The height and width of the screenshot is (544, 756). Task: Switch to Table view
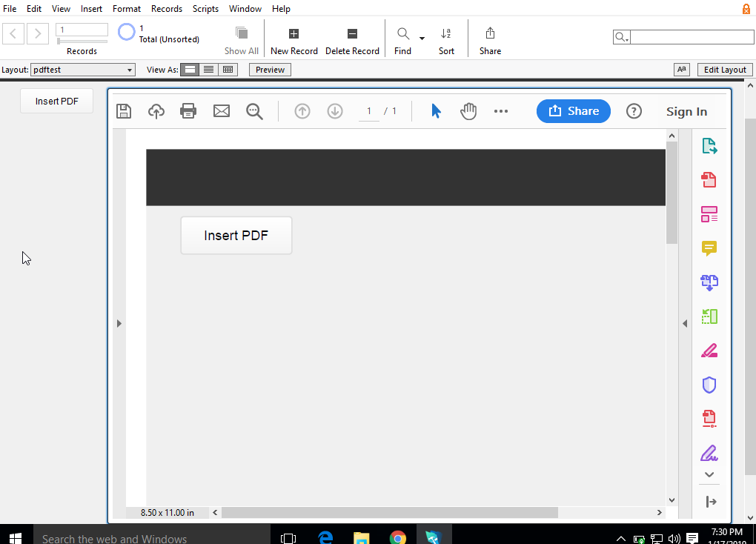point(228,70)
